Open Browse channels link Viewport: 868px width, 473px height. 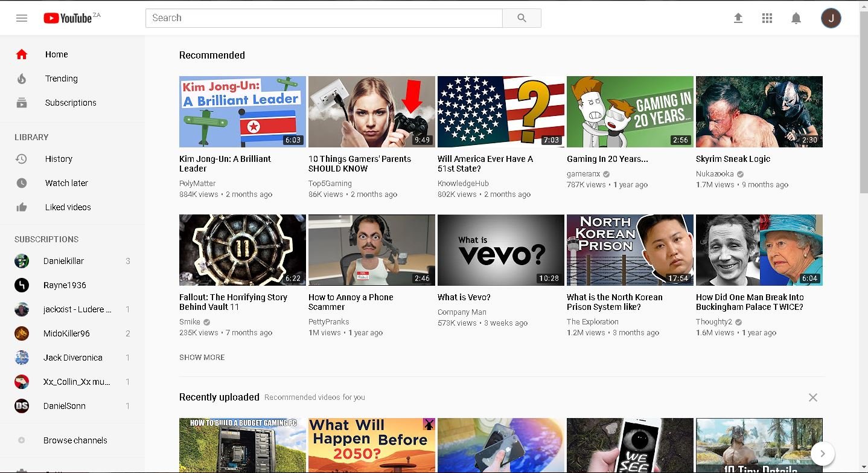coord(72,440)
